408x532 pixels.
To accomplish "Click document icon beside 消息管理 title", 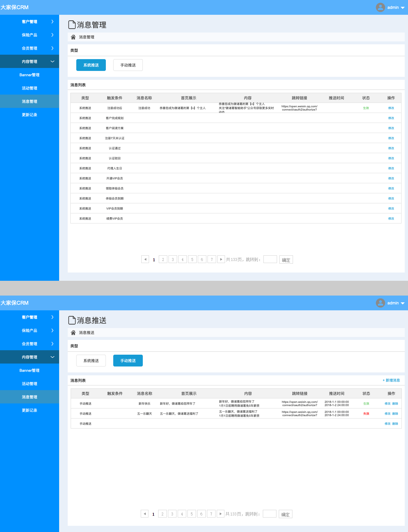I will coord(72,25).
